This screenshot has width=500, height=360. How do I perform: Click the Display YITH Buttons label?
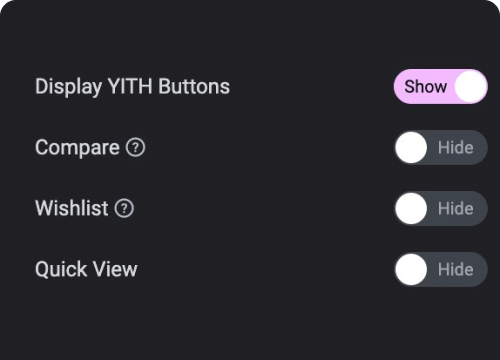(x=132, y=87)
